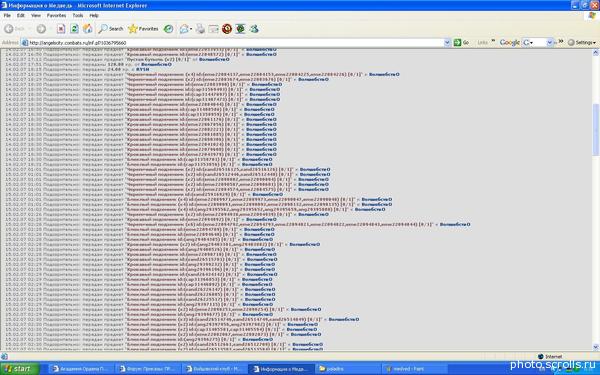The image size is (600, 375).
Task: Click the address bar URL field
Action: click(235, 43)
